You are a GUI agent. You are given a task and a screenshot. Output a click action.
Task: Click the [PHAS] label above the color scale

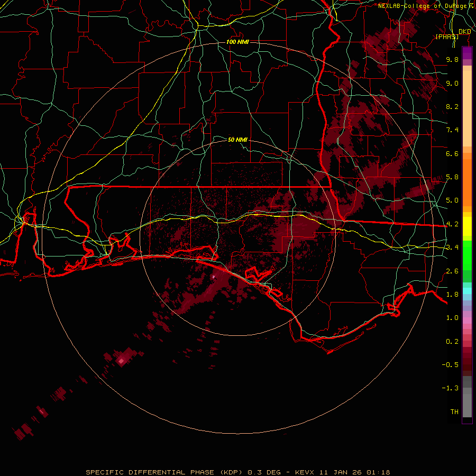click(447, 36)
